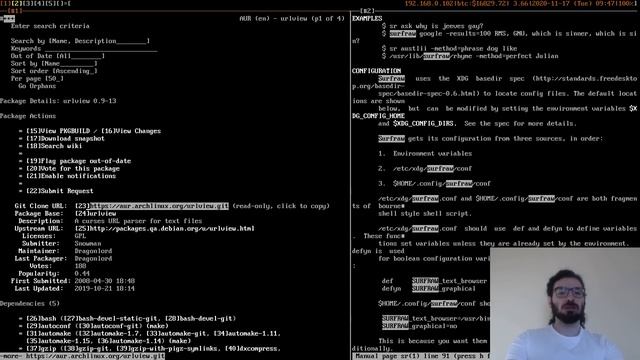
Task: Open the packages.qa.debian.org upstream URL
Action: (x=164, y=229)
